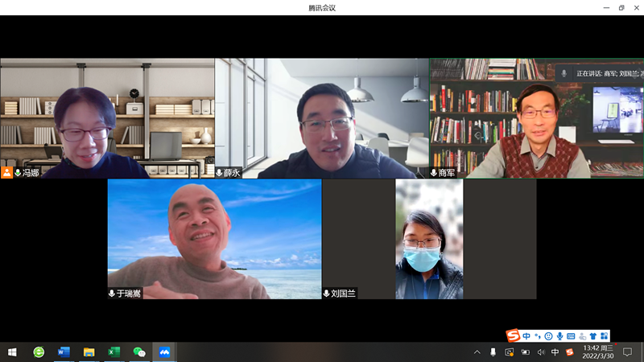Toggle the tray IME language indicator
Image resolution: width=644 pixels, height=362 pixels.
point(555,352)
